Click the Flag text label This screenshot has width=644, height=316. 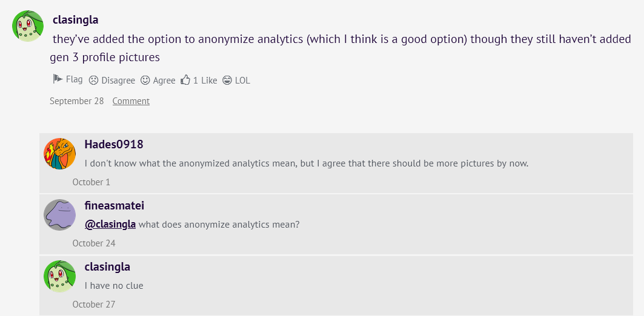pos(75,79)
